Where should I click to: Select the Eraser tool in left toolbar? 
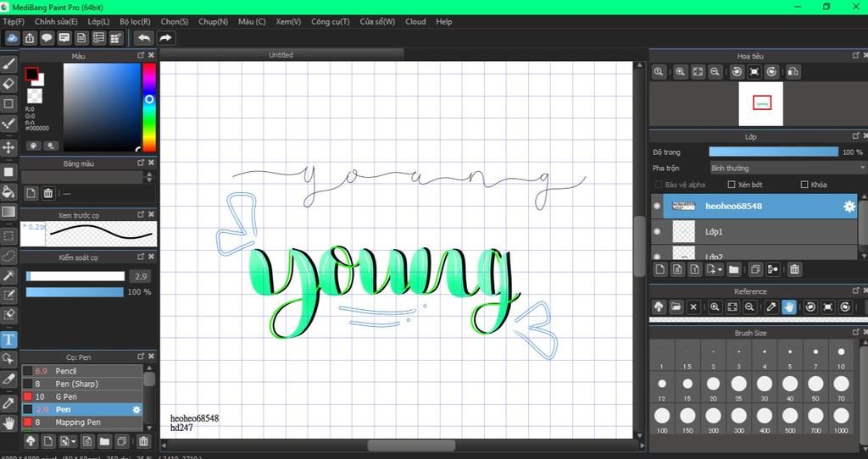click(8, 83)
